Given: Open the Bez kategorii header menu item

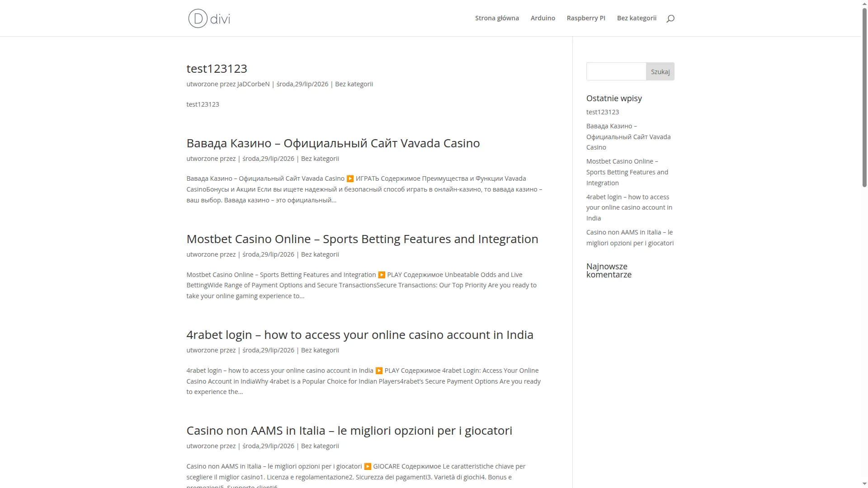Looking at the screenshot, I should 637,18.
